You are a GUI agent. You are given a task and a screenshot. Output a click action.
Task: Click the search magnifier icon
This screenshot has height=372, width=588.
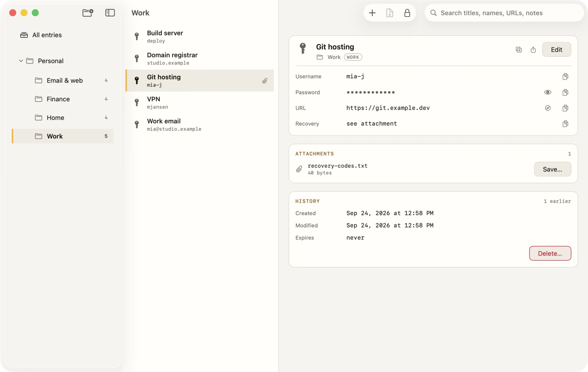[x=434, y=13]
